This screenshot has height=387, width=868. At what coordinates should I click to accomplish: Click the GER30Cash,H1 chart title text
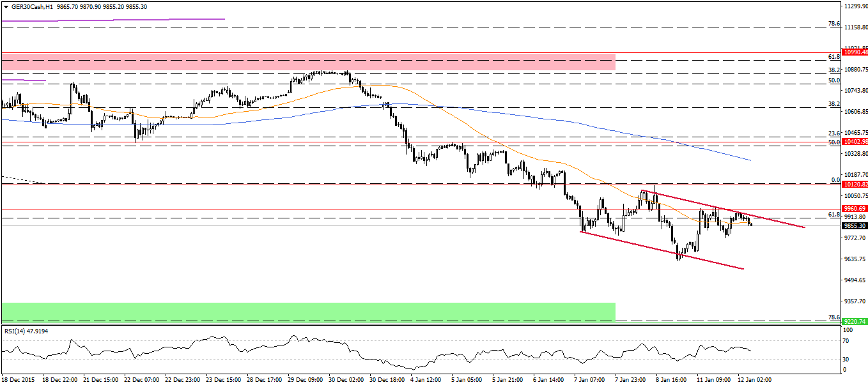pos(29,6)
